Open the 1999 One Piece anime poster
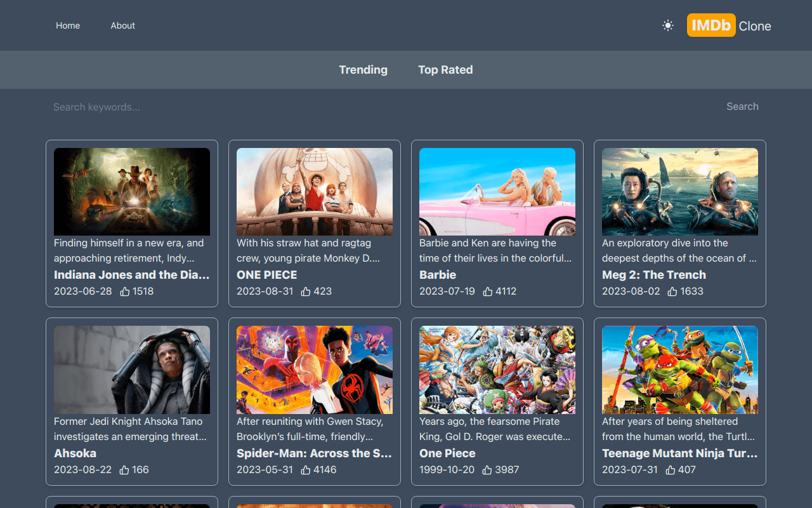 tap(497, 370)
